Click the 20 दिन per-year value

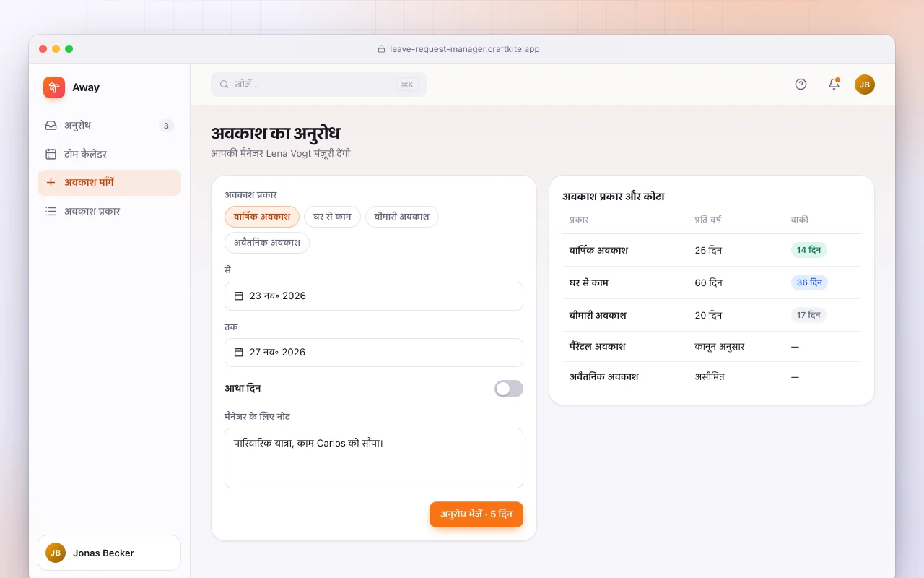(709, 316)
